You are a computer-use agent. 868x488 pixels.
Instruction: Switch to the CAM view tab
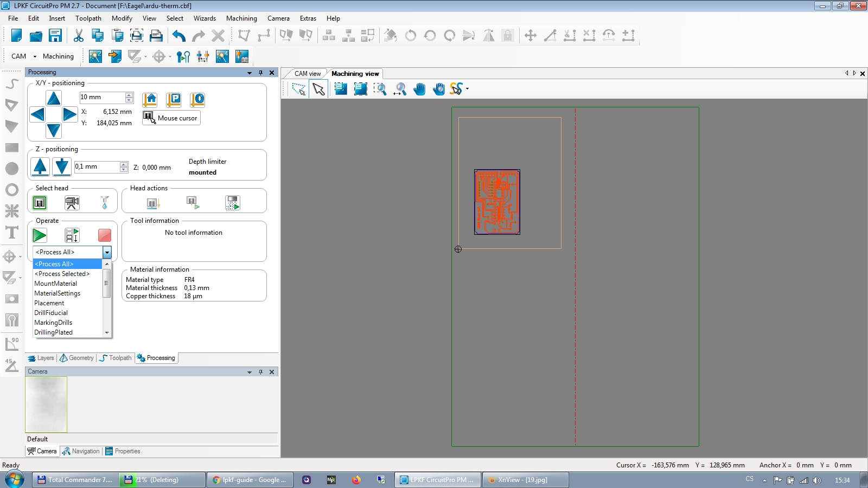click(x=308, y=74)
